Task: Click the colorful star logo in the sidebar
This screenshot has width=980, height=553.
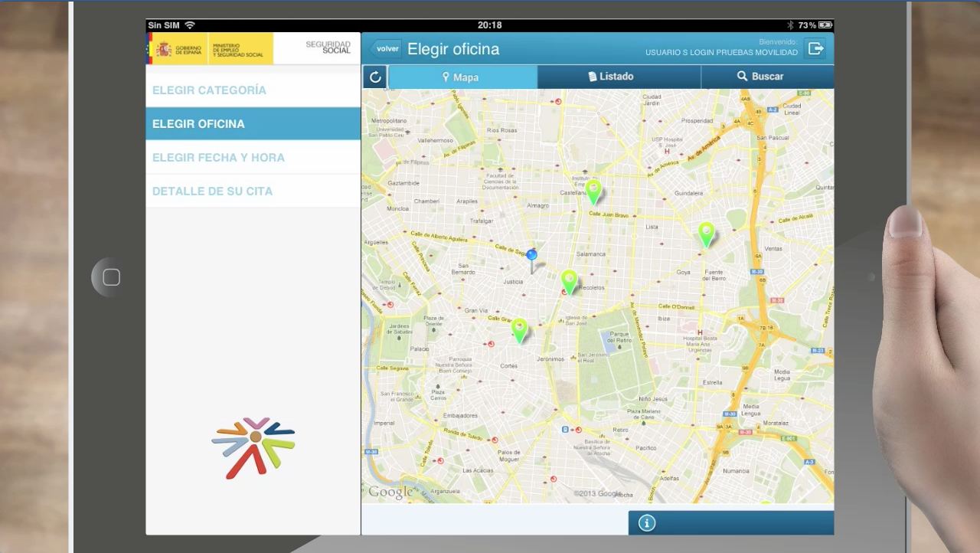Action: click(253, 448)
